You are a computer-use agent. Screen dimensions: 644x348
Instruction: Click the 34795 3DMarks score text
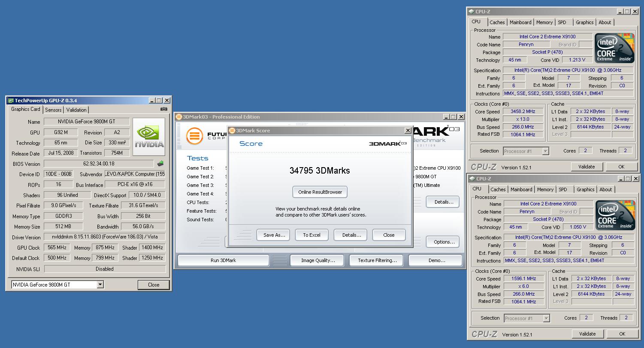click(320, 171)
